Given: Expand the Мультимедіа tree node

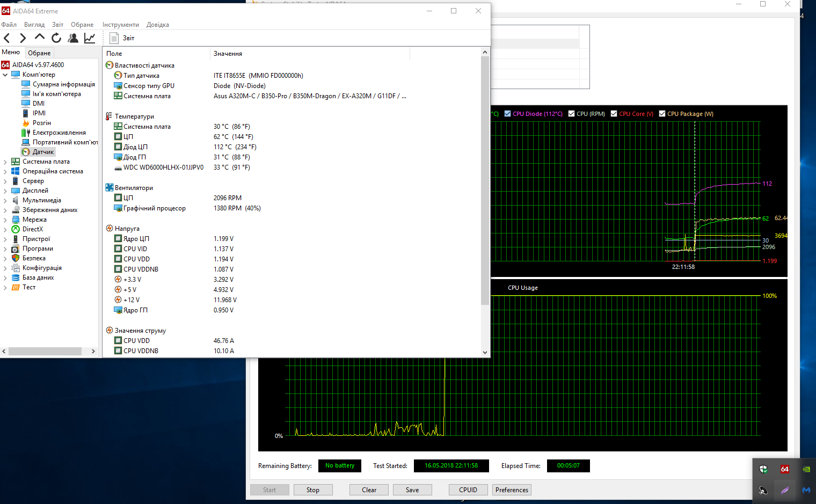Looking at the screenshot, I should click(5, 200).
